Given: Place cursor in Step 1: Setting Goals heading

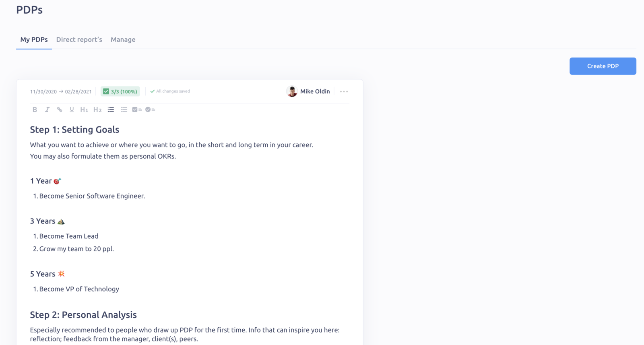Looking at the screenshot, I should coord(74,130).
